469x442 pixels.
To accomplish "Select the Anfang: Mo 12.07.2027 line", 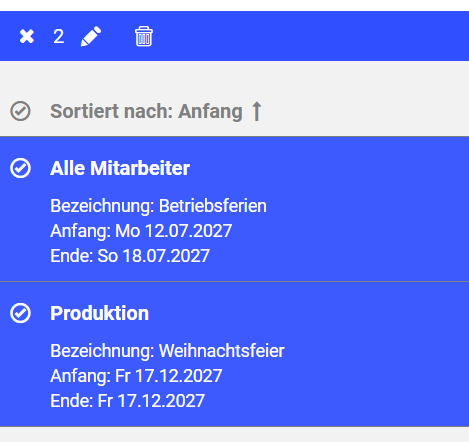I will 141,231.
